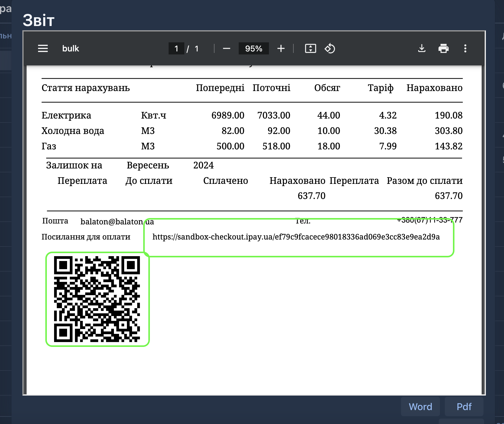Click the 'Газ' row label
The width and height of the screenshot is (504, 424).
[x=49, y=146]
